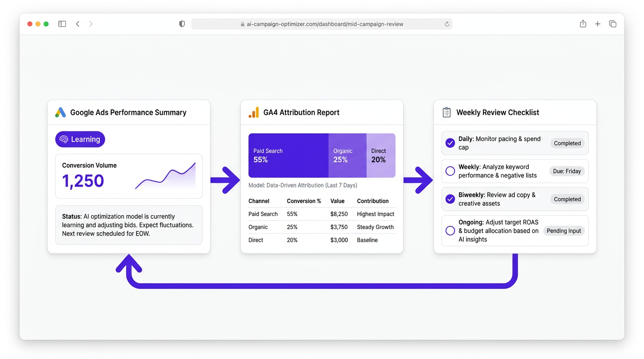The image size is (644, 359).
Task: Click the $3,000 value cell
Action: coord(339,240)
